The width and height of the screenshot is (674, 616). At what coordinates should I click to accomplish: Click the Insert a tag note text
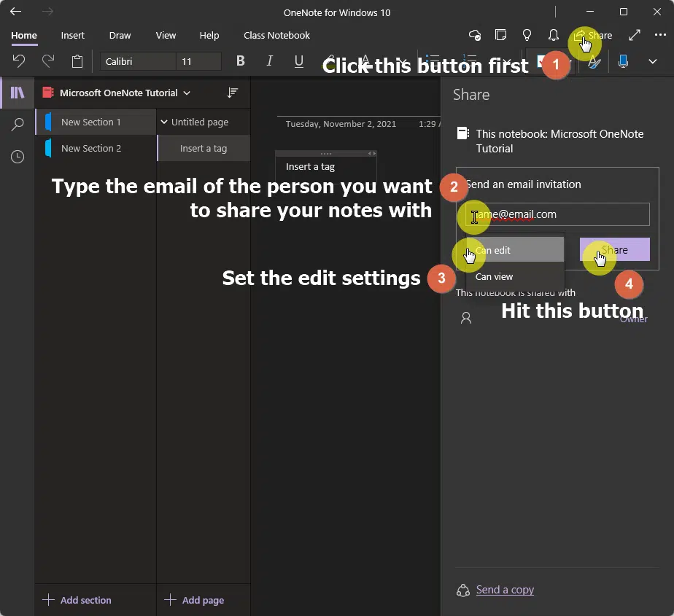tap(310, 167)
